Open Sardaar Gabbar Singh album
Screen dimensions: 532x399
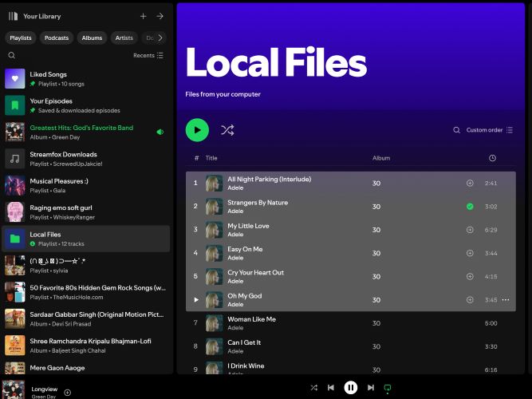(x=86, y=319)
